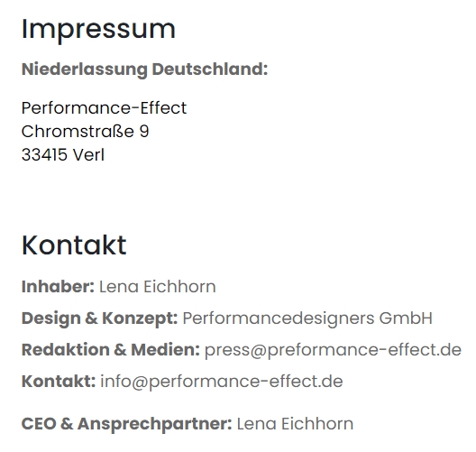Click Lena Eichhorn next to Inhaber

point(158,287)
